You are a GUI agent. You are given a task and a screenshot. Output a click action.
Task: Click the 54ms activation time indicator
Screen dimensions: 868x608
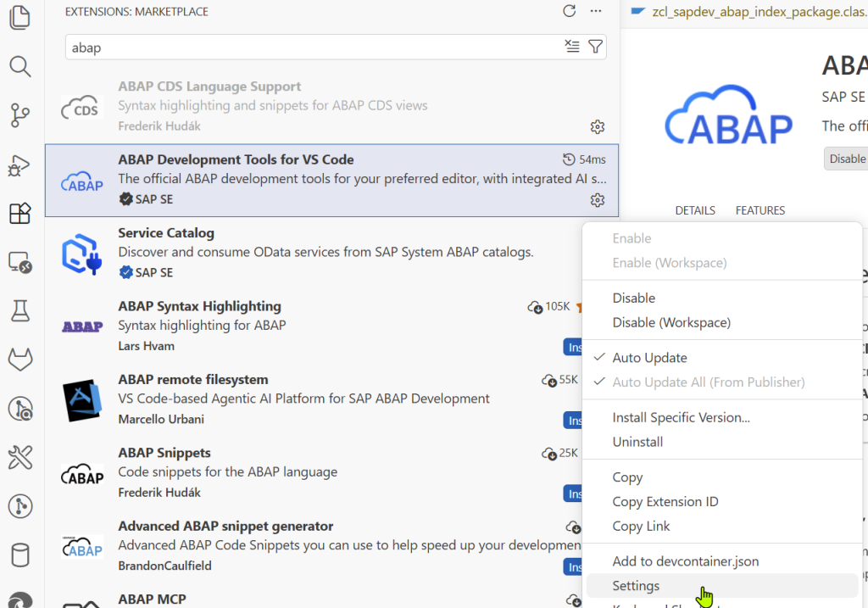click(x=584, y=159)
